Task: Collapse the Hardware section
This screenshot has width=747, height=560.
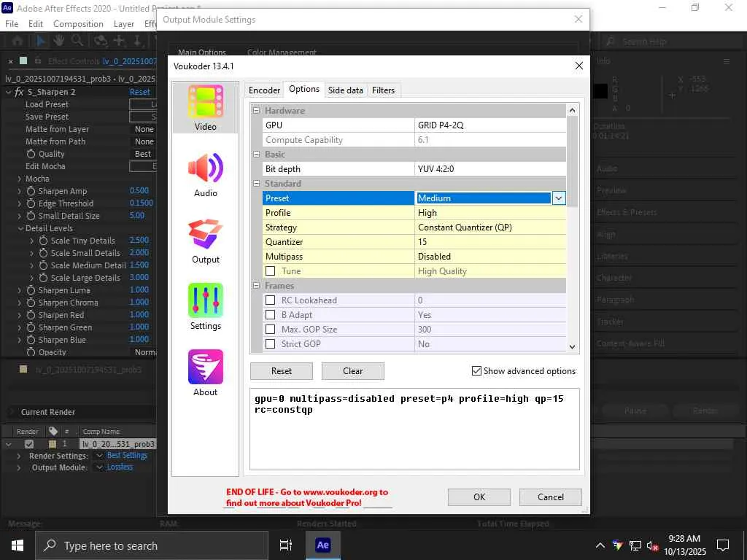Action: coord(256,111)
